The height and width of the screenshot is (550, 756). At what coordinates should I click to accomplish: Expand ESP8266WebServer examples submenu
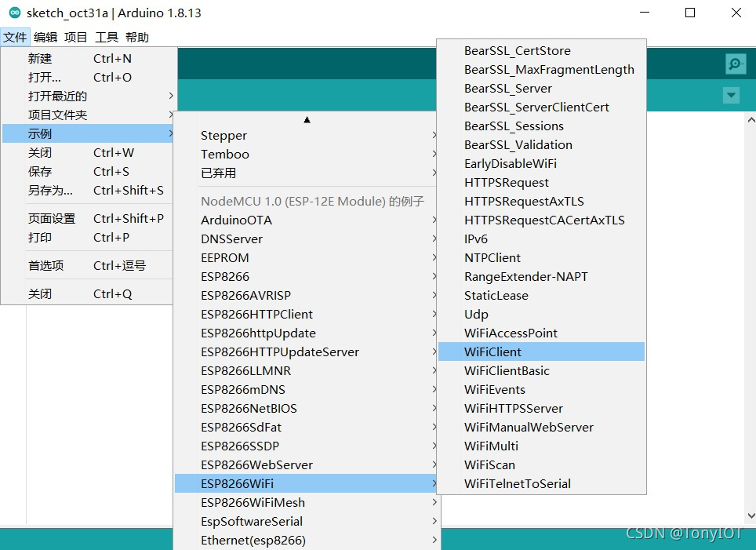pos(306,464)
